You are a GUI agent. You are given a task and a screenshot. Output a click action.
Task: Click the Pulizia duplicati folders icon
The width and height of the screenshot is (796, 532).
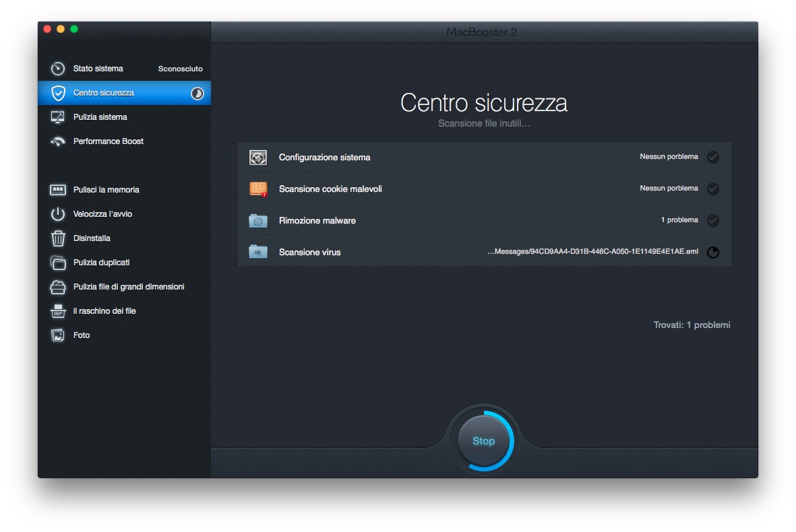coord(58,262)
